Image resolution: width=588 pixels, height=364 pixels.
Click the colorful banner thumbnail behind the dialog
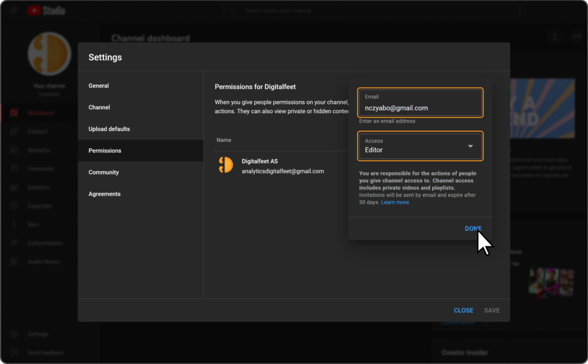542,109
